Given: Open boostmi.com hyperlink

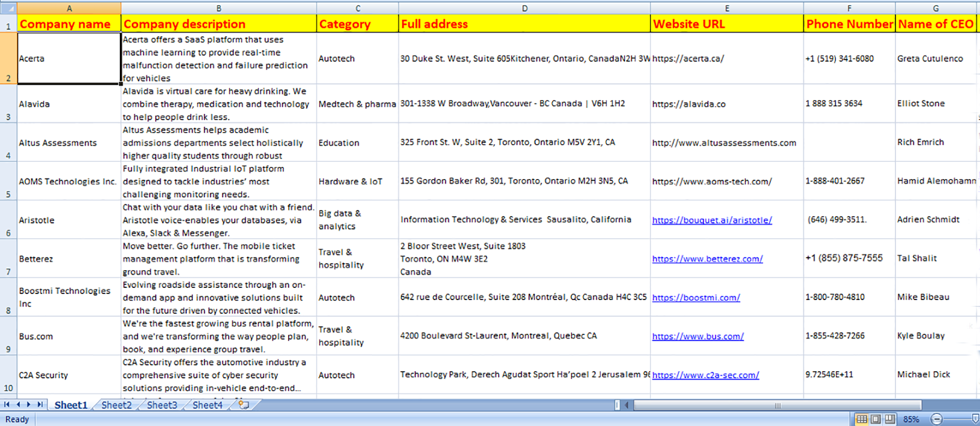Looking at the screenshot, I should tap(696, 297).
